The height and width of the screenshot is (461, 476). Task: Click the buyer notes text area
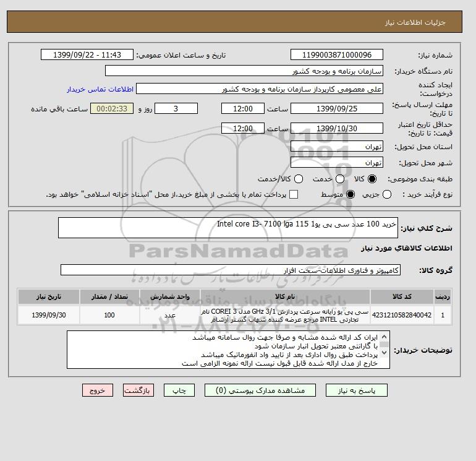228,350
